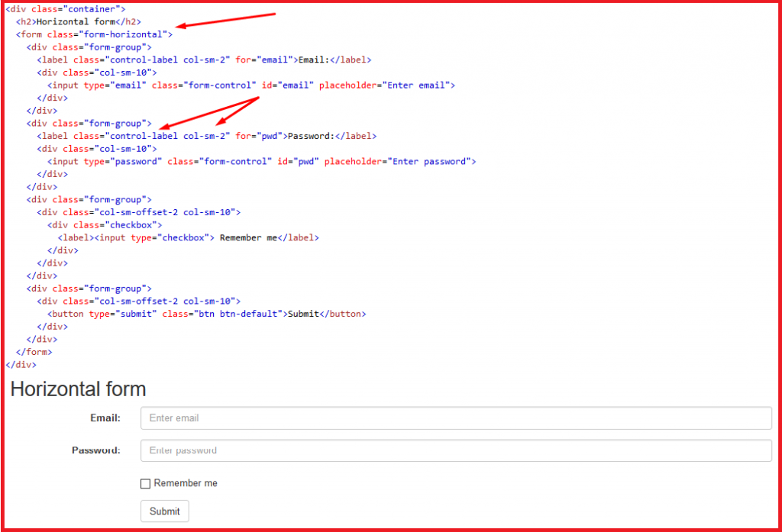
Task: Click the input type="email" code line
Action: coord(251,85)
